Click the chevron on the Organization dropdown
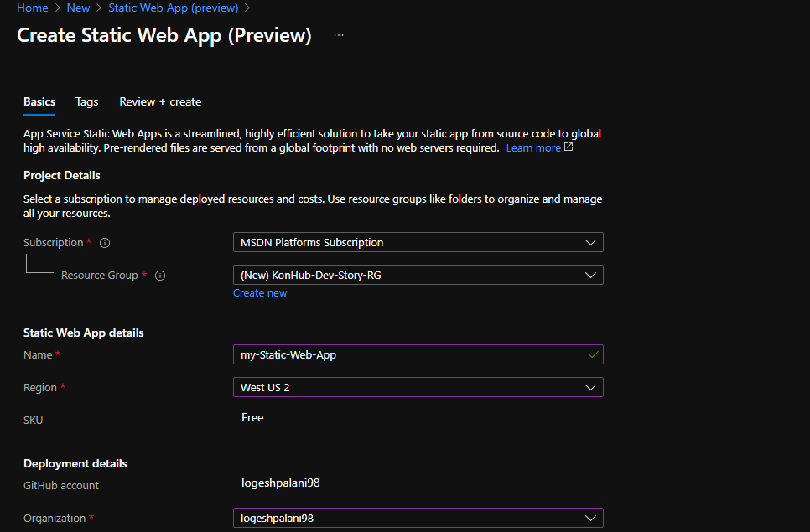 click(591, 518)
